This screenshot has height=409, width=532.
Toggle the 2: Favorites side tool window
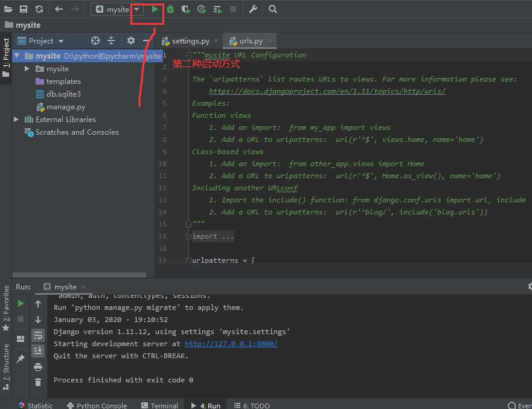point(6,308)
